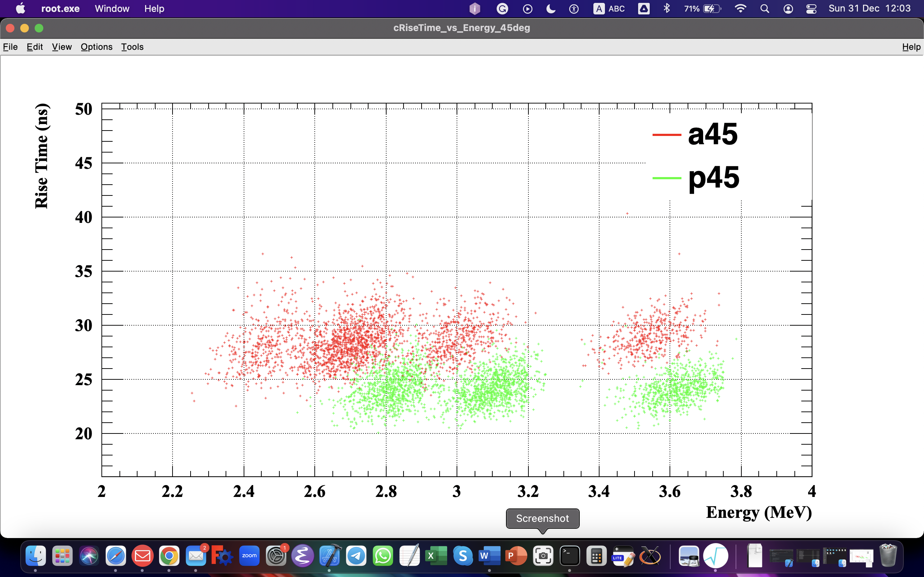Open the View menu in canvas
The height and width of the screenshot is (577, 924).
point(62,47)
